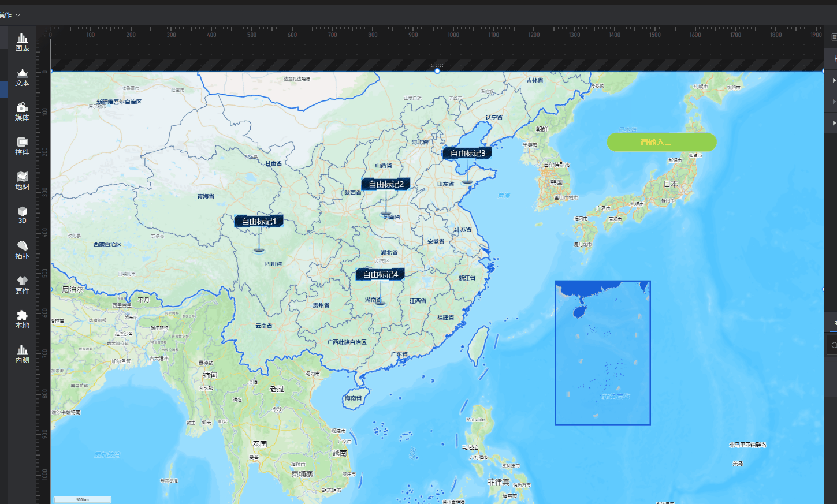
Task: Click the 甘肃省 label on the map
Action: point(274,164)
